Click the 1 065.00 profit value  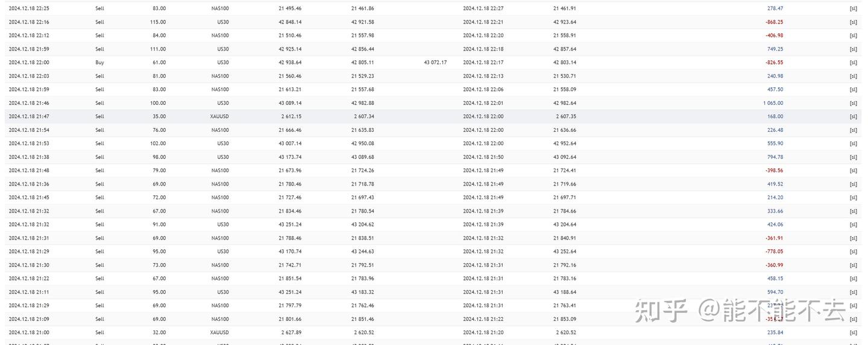(773, 103)
